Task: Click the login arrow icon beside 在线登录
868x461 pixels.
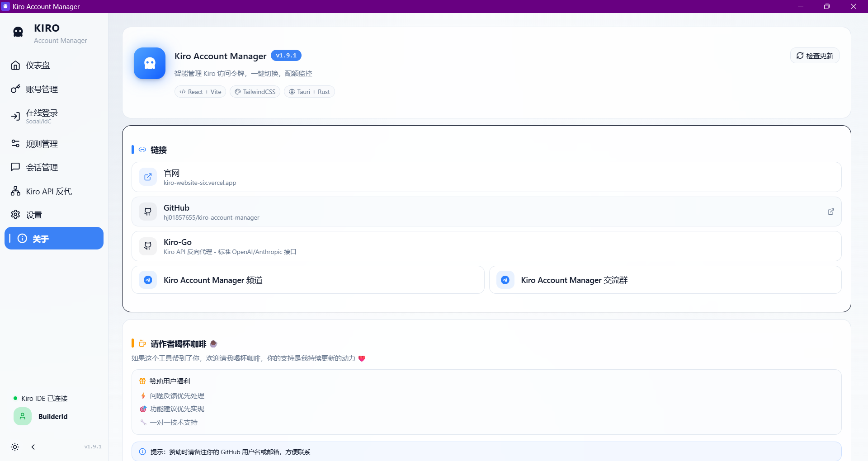Action: tap(15, 116)
